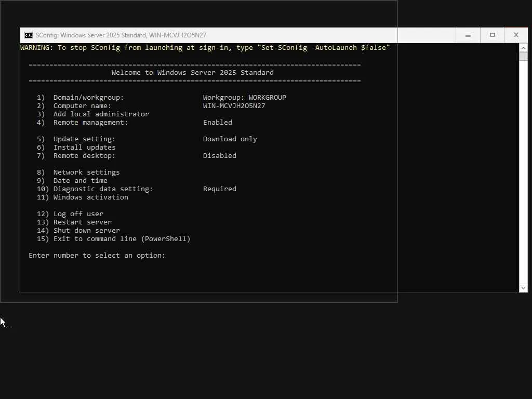This screenshot has height=399, width=532.
Task: Click the yellow WARNING message line
Action: (x=205, y=48)
